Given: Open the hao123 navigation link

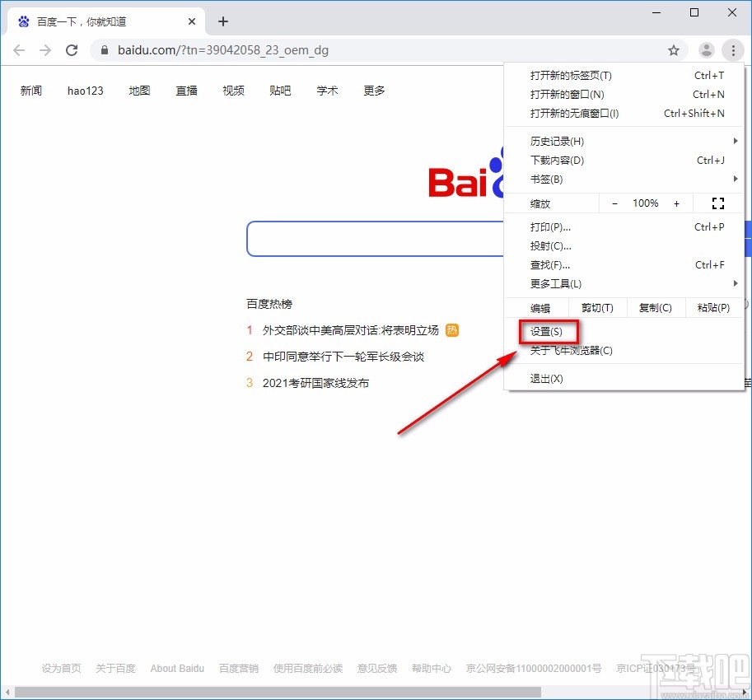Looking at the screenshot, I should pyautogui.click(x=85, y=91).
